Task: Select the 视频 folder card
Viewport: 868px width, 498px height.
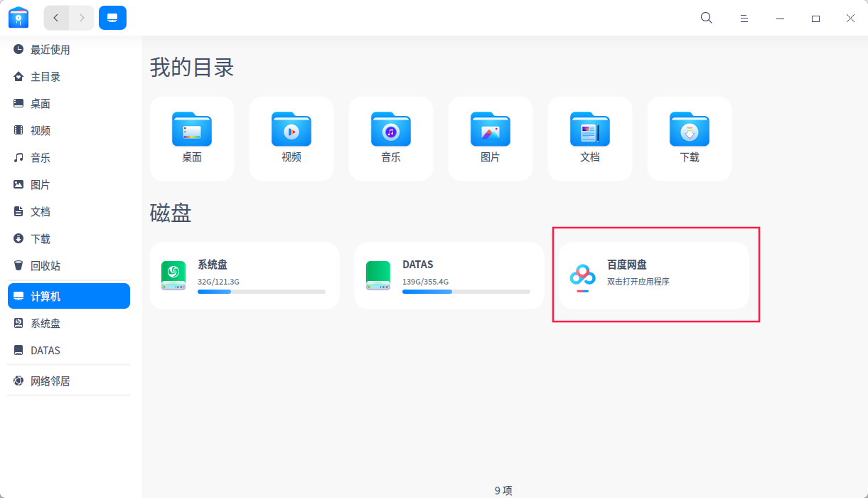Action: click(x=291, y=139)
